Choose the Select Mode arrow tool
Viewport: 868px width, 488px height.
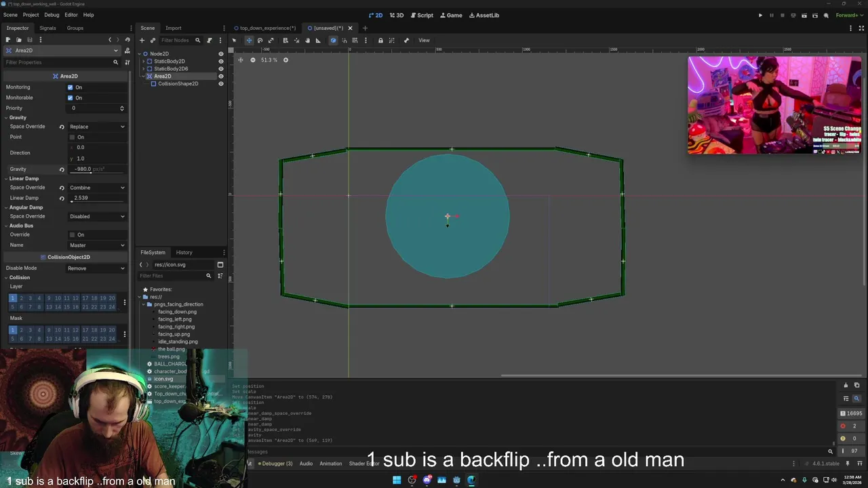click(235, 40)
